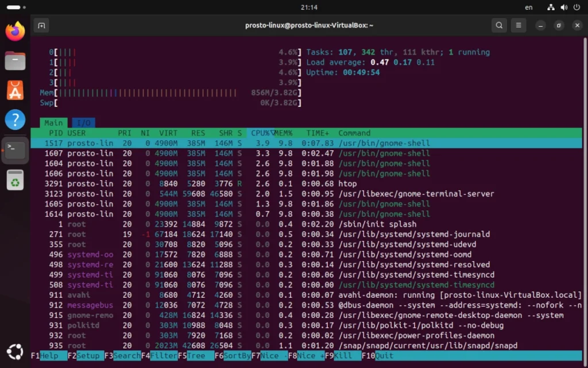
Task: Select the power-profiles-daemon process row
Action: (307, 336)
